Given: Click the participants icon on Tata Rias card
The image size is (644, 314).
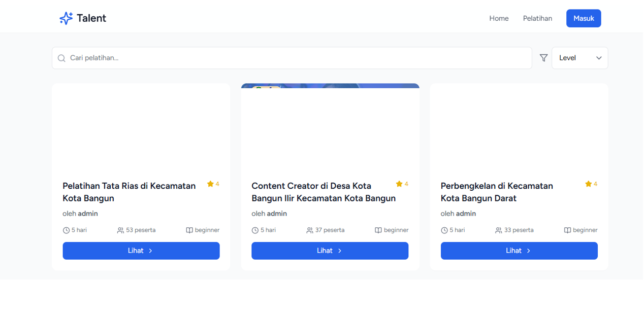Looking at the screenshot, I should coord(120,230).
